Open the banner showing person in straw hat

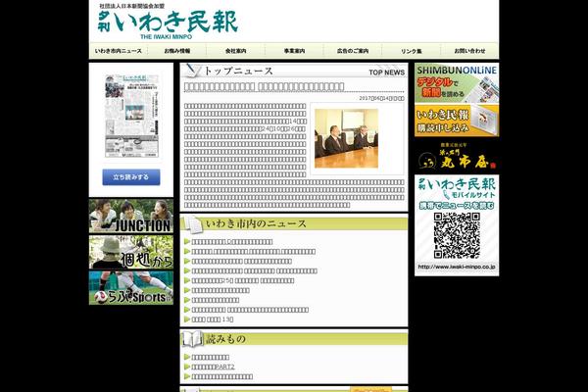[x=131, y=252]
